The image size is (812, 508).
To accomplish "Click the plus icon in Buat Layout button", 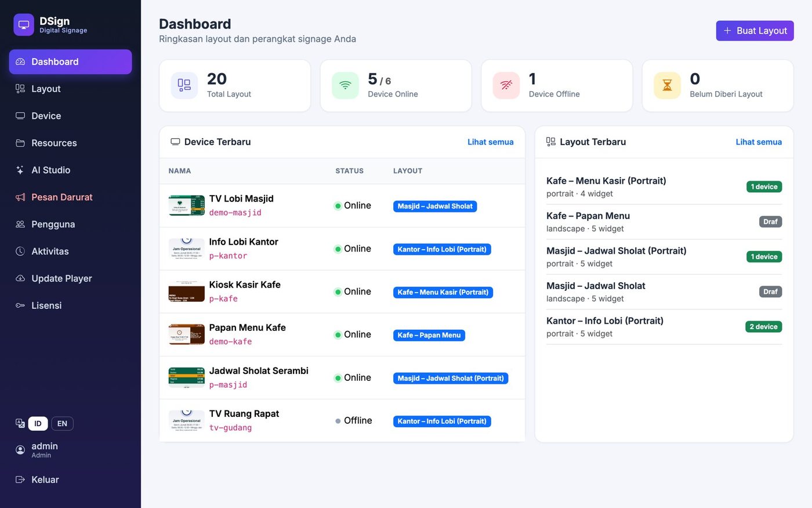I will [x=727, y=31].
